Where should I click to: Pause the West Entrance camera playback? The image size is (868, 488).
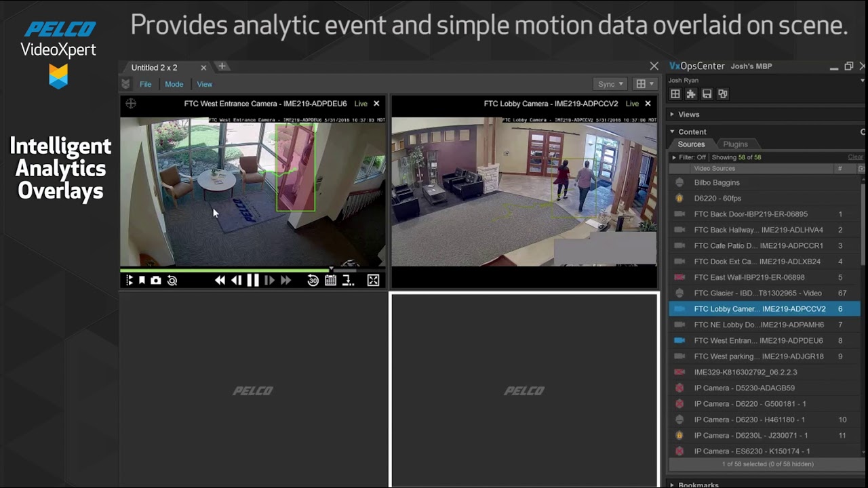[x=253, y=280]
